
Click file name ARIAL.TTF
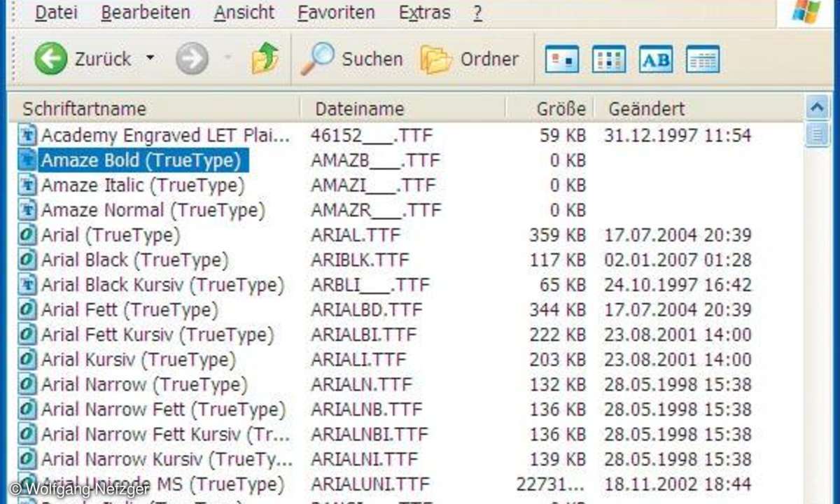coord(356,235)
